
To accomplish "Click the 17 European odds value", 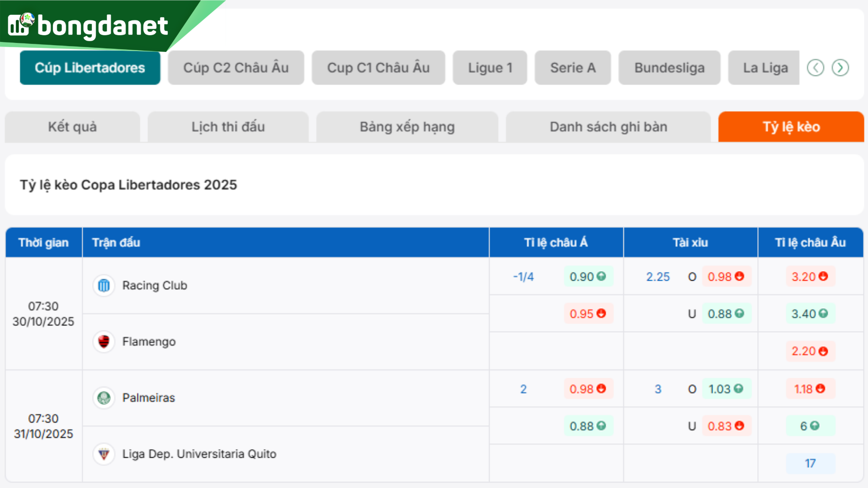I will pos(810,463).
